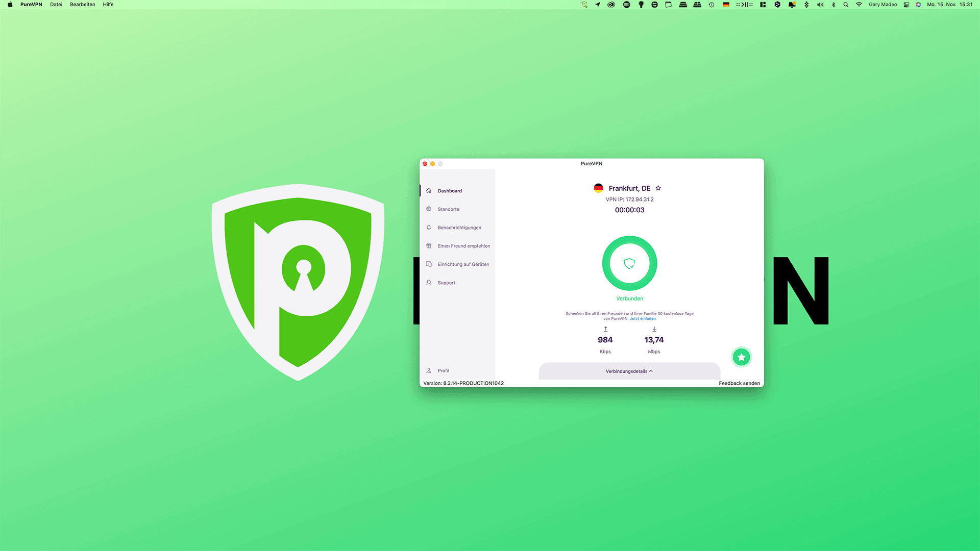Click location arrow icon in menu bar
980x551 pixels.
[598, 5]
